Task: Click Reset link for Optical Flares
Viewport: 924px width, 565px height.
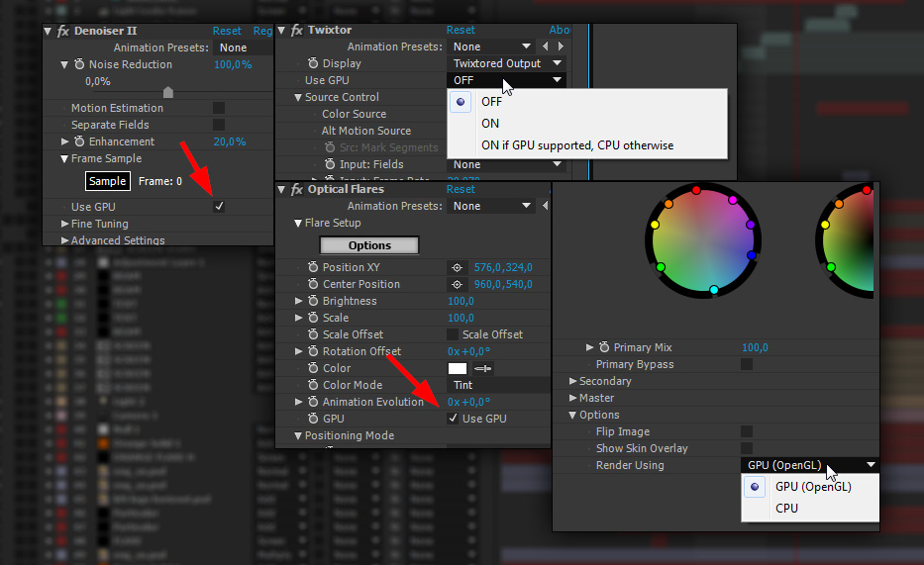Action: pyautogui.click(x=461, y=189)
